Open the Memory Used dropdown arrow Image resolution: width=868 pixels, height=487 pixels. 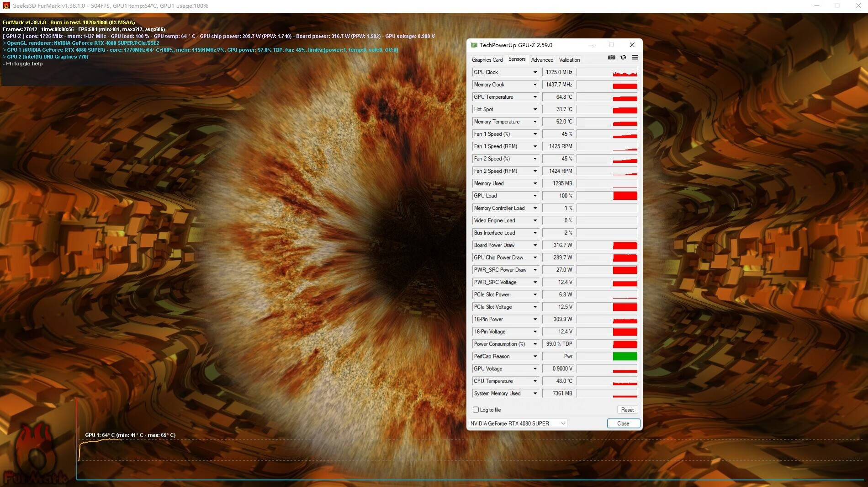click(535, 183)
